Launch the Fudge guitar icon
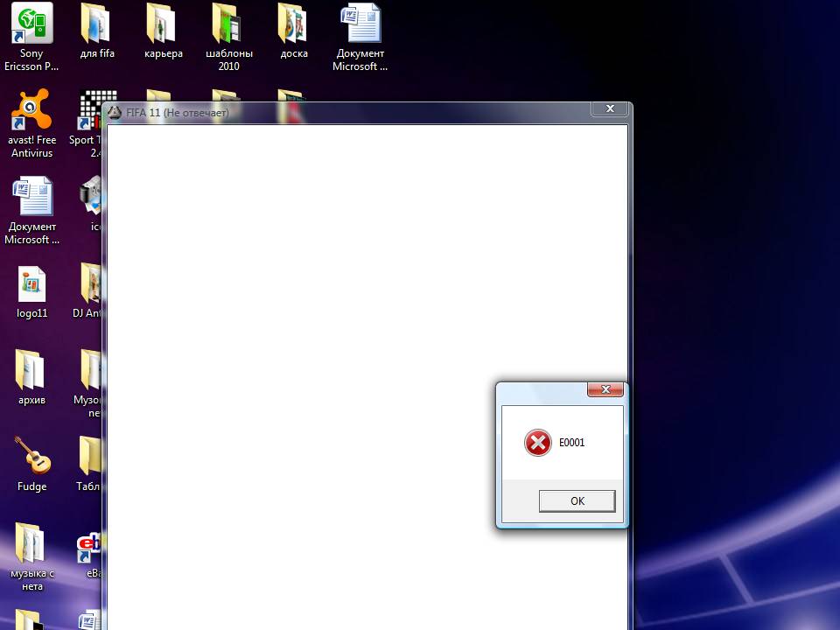The height and width of the screenshot is (630, 840). (x=31, y=464)
